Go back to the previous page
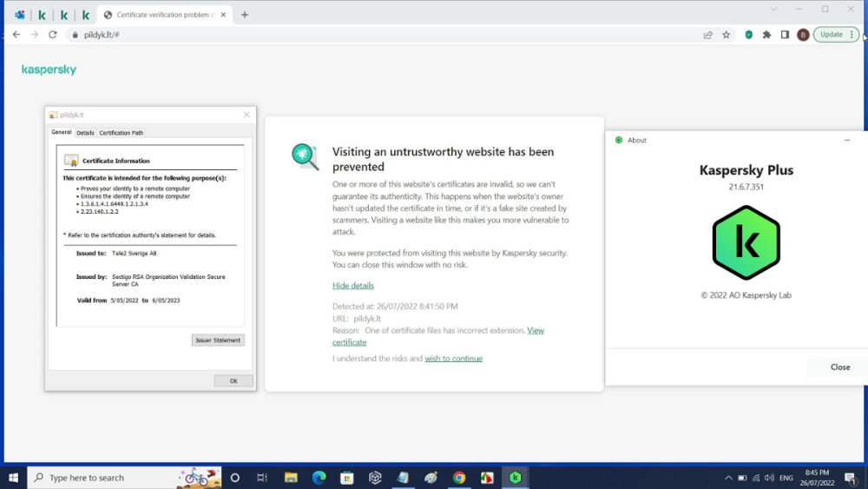The width and height of the screenshot is (868, 489). click(x=16, y=35)
